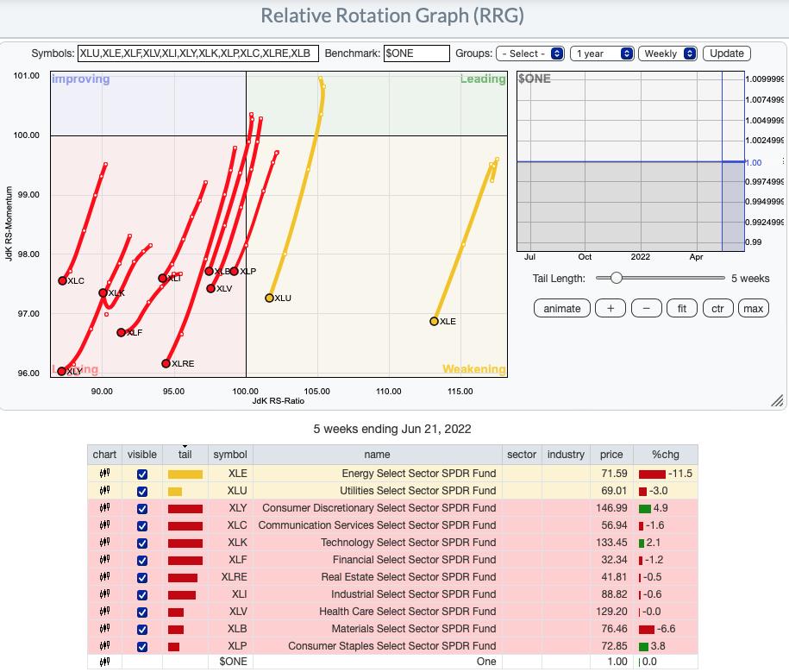Toggle visible checkbox for XLU row
The image size is (789, 672).
(142, 491)
